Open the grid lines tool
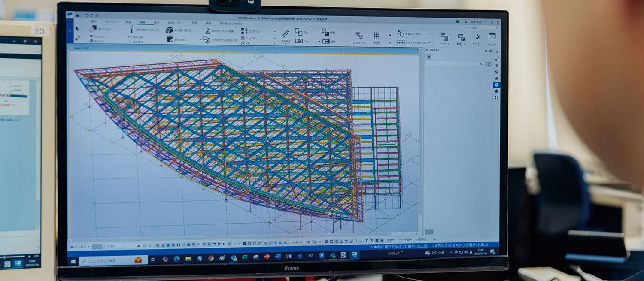Screen dimensions: 644x281 pos(377,36)
